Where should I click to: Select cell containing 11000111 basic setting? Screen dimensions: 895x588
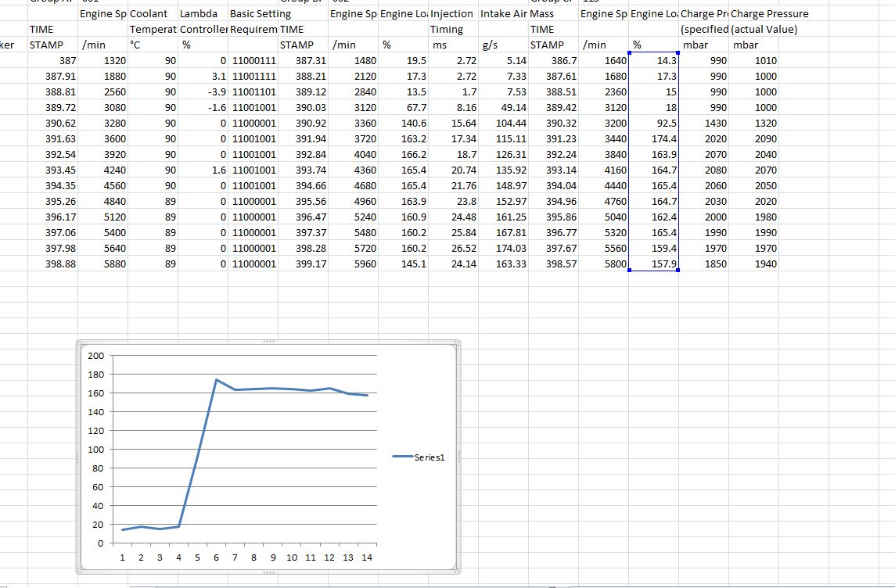click(253, 60)
